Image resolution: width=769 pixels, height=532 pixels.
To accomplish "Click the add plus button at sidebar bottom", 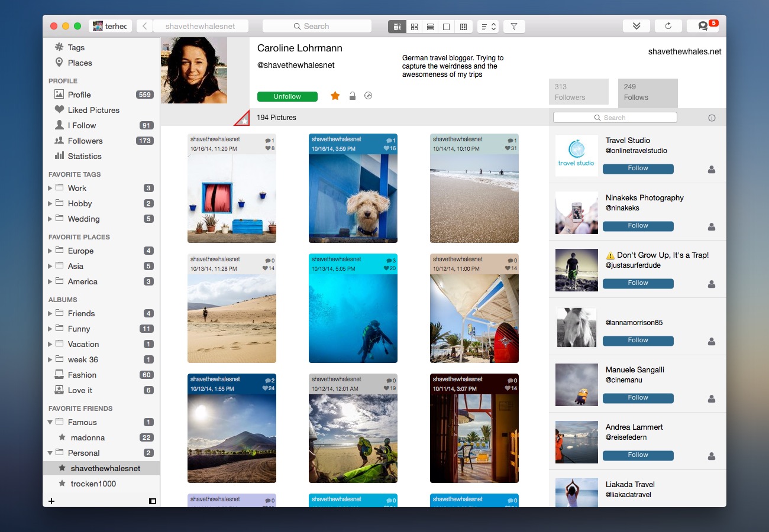I will pos(51,501).
